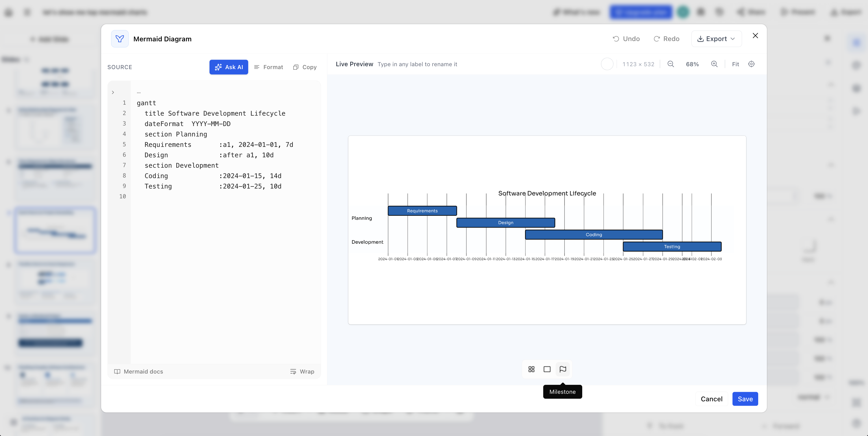
Task: Ask AI to edit the source
Action: 229,67
